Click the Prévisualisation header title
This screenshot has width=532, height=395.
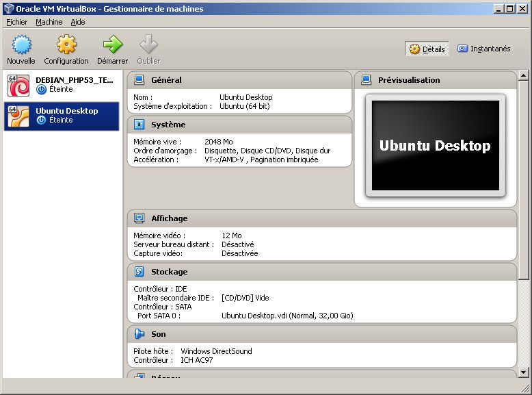[409, 80]
